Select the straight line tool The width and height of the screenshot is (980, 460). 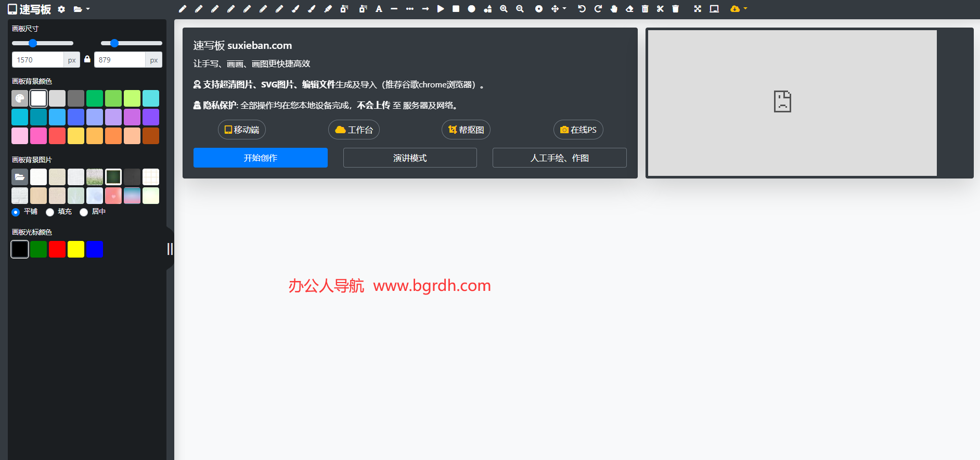pyautogui.click(x=394, y=9)
